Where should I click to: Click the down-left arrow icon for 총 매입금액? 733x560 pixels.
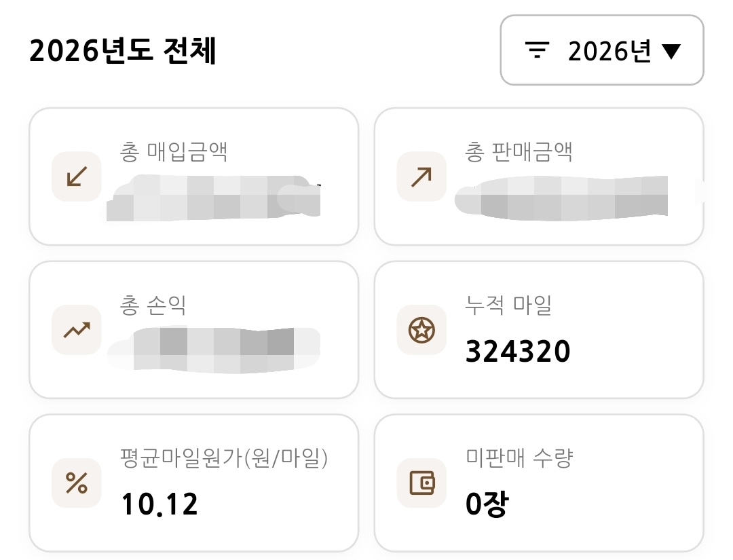click(x=77, y=176)
